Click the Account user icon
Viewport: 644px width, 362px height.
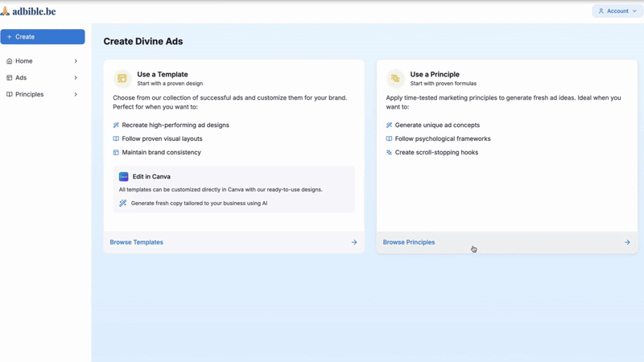point(601,11)
